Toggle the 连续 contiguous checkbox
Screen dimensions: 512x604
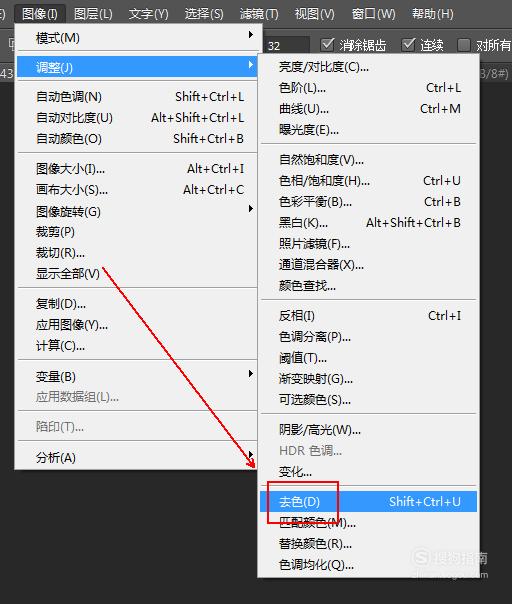pyautogui.click(x=408, y=45)
